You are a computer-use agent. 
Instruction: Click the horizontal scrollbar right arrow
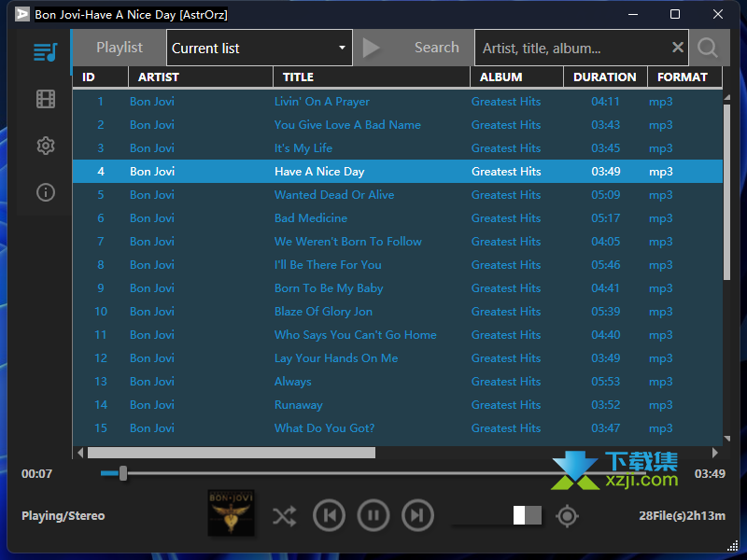714,453
